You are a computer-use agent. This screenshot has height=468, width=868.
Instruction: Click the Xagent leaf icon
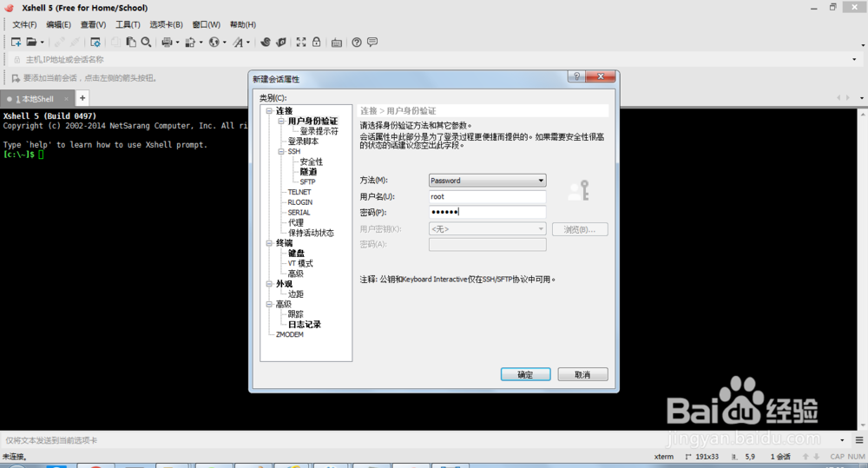click(281, 42)
